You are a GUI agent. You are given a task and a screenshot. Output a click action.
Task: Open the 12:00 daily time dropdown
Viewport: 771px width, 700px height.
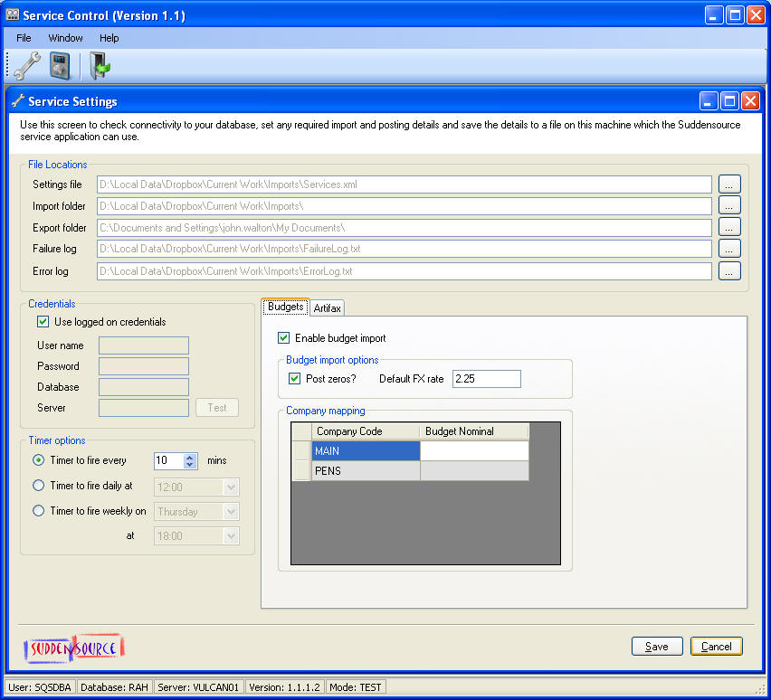click(231, 487)
